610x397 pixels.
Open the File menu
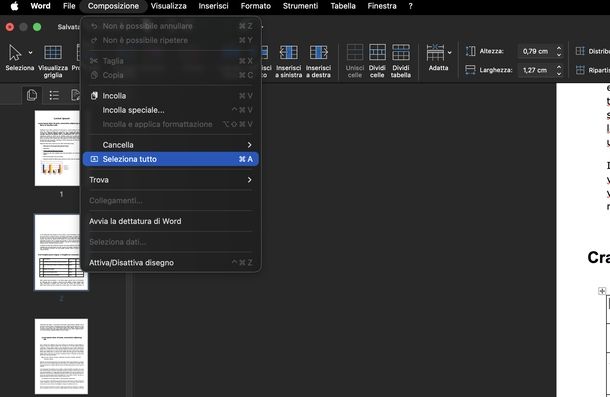pos(69,6)
